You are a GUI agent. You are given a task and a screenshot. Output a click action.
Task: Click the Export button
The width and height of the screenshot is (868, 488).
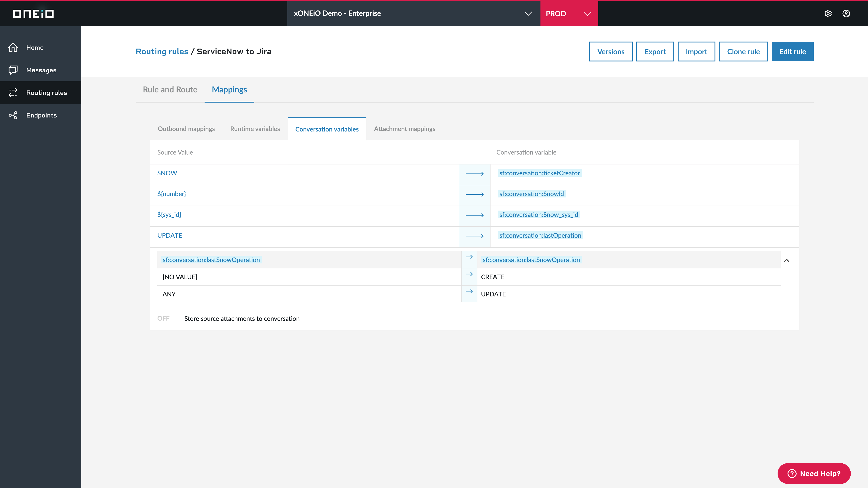tap(655, 52)
